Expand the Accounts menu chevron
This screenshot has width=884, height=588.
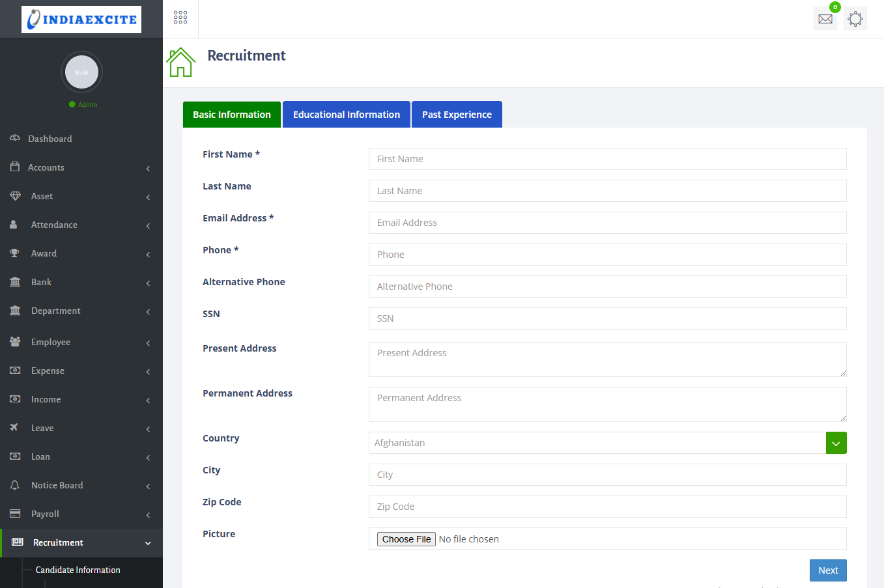pos(148,168)
